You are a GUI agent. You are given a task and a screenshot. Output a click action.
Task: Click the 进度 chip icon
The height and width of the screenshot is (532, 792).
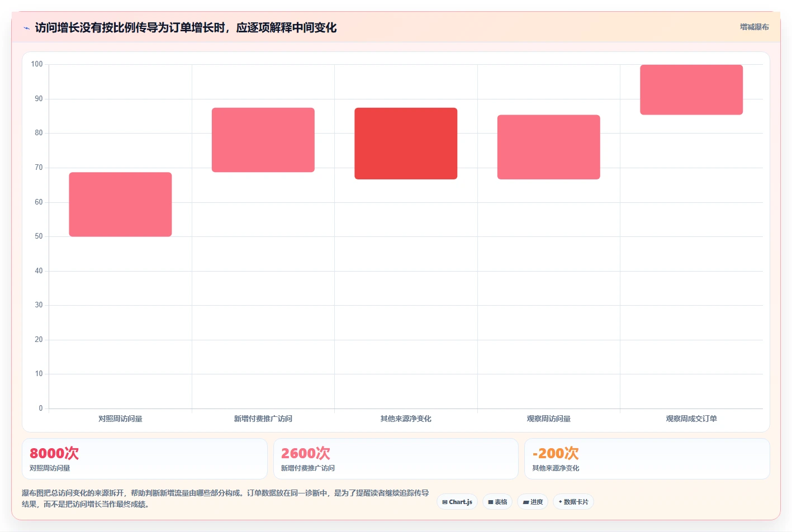526,502
